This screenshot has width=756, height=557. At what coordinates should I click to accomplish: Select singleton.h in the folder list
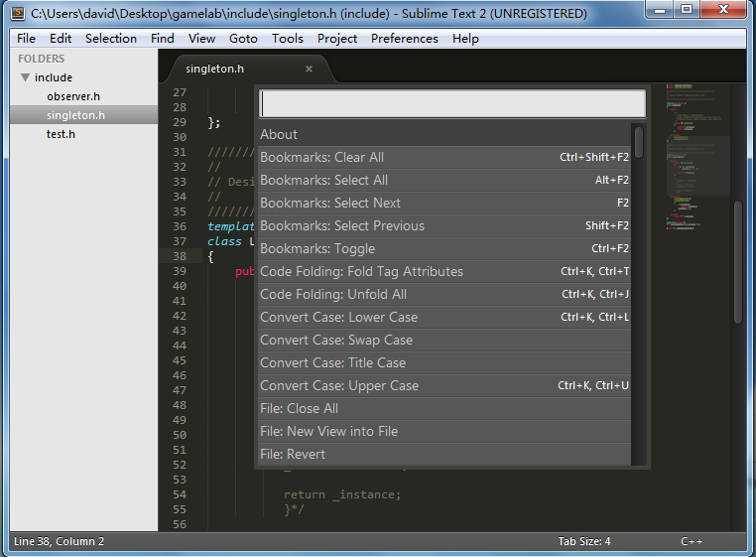(75, 115)
